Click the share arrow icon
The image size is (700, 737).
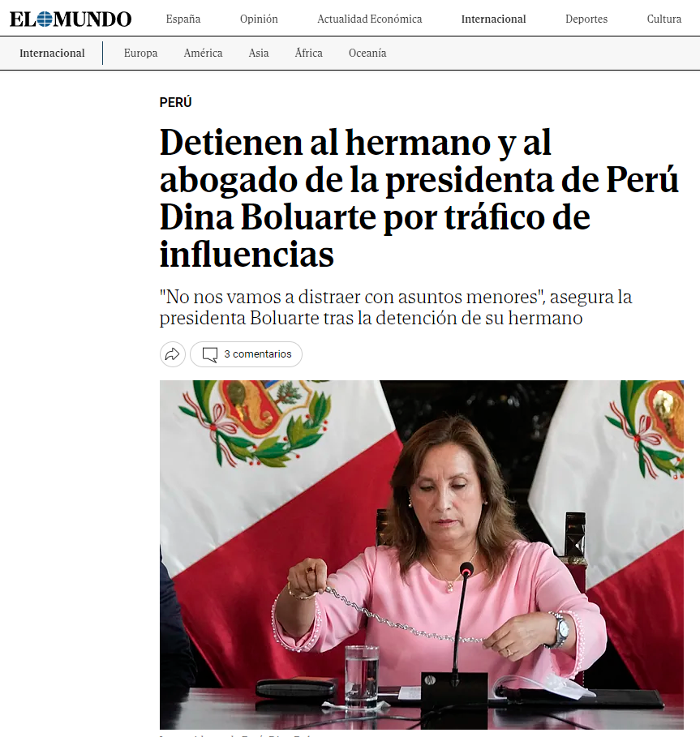pos(173,354)
